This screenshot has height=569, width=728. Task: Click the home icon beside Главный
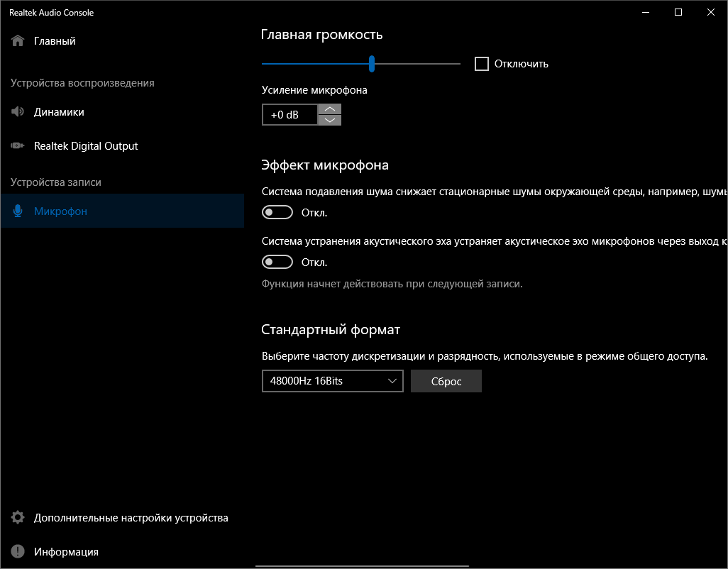(x=18, y=41)
